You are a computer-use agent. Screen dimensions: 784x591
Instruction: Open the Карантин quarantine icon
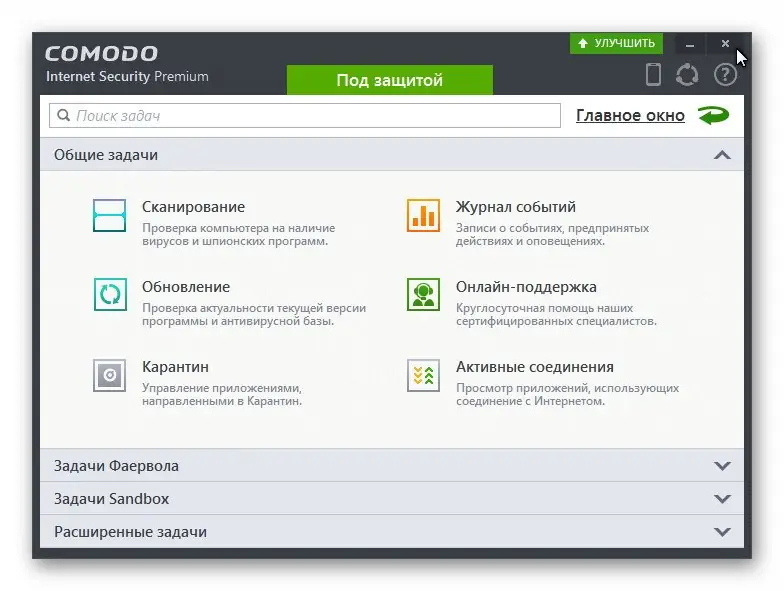110,375
